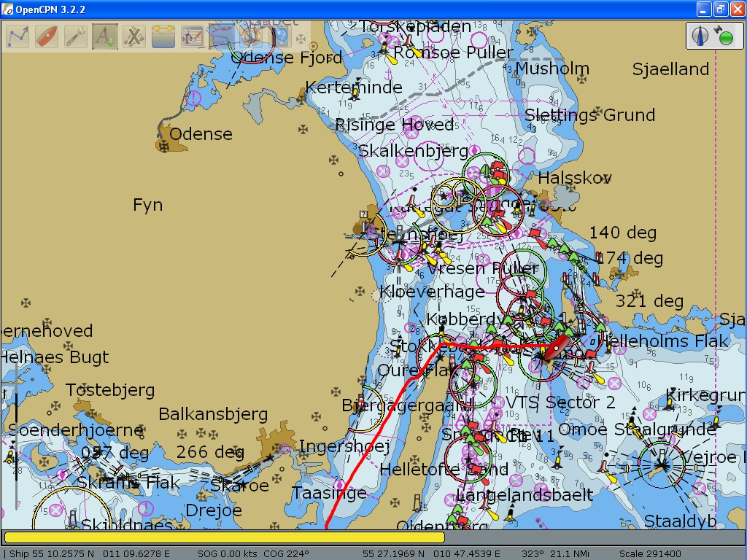Click the Balkansbjerg label
747x560 pixels.
pos(213,415)
